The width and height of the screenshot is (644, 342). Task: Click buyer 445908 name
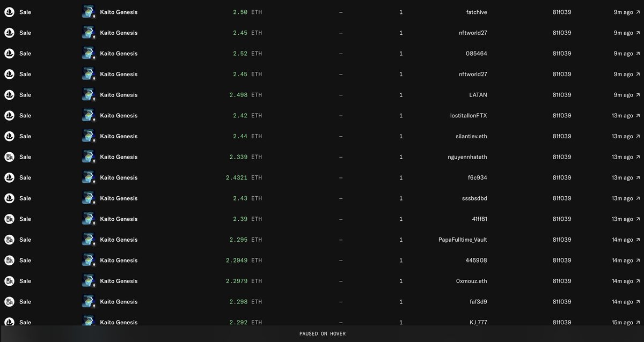tap(477, 260)
